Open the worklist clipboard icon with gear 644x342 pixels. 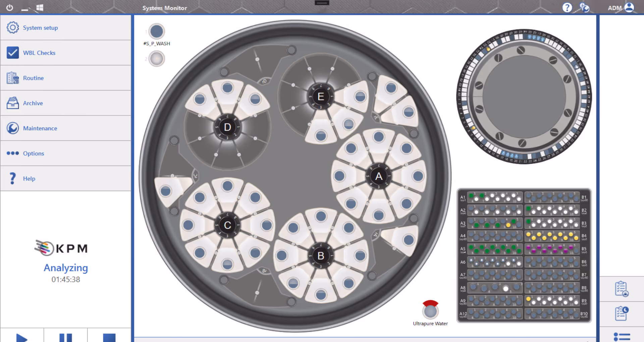622,289
